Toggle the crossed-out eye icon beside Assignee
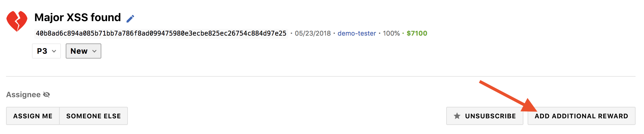 pos(46,95)
